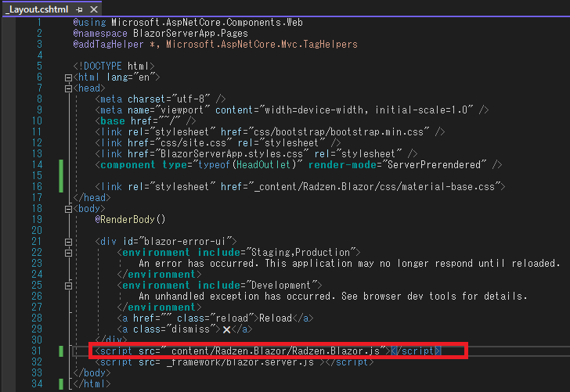Click the closing </html> tag

[x=92, y=384]
